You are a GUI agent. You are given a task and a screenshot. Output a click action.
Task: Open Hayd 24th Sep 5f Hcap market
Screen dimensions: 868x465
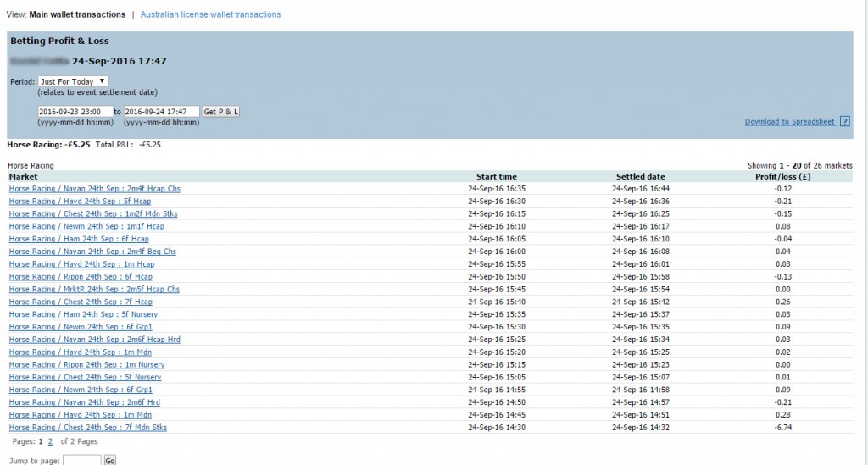pos(80,202)
